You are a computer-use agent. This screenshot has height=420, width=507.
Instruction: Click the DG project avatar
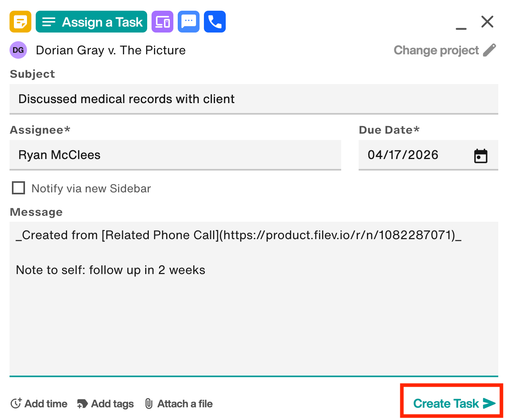pos(18,50)
